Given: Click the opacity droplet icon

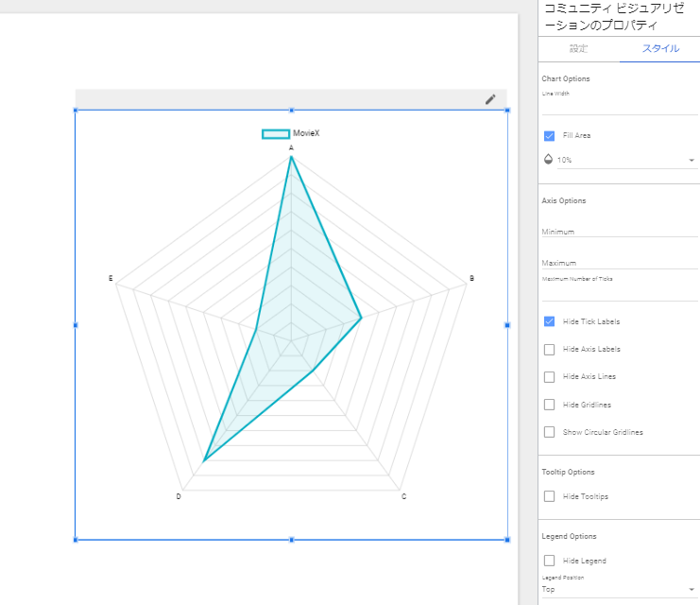Looking at the screenshot, I should (549, 160).
